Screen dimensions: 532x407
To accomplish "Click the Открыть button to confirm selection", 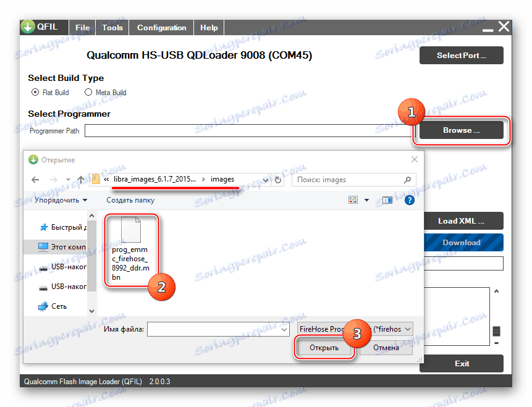I will point(324,348).
